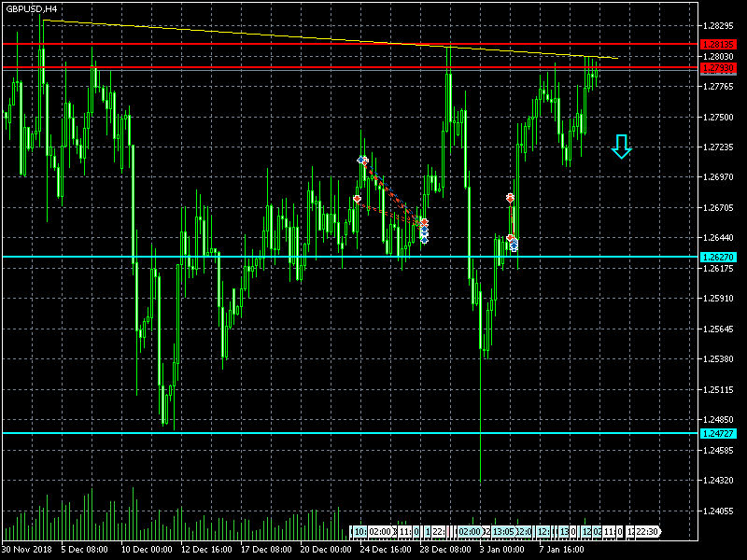
Task: Click the blue buy arrows near 3 Jan
Action: [514, 245]
